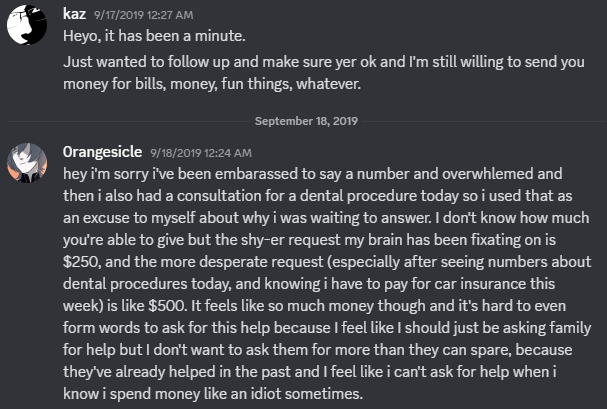Click the username kaz
Screen dimensions: 607x409
[x=74, y=14]
